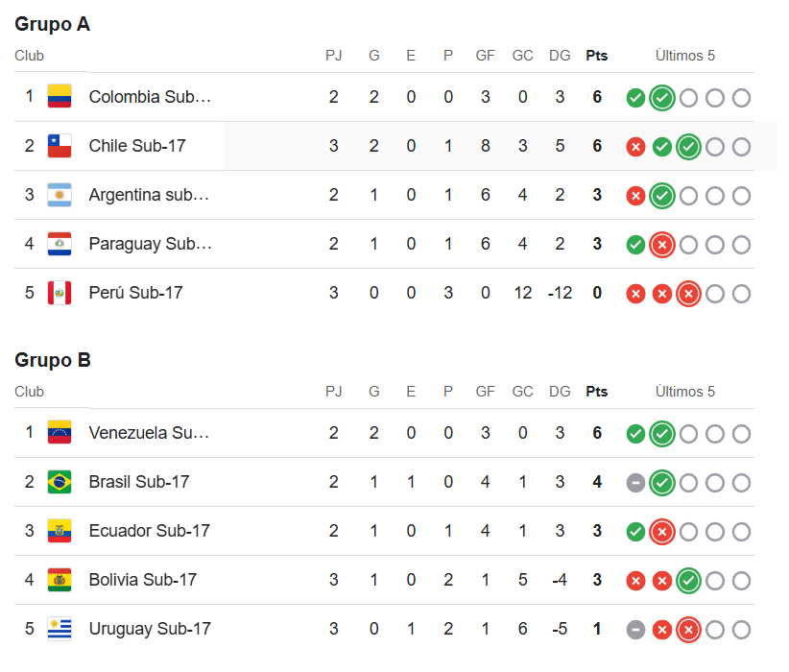The height and width of the screenshot is (672, 789).
Task: Click the Argentina flag icon
Action: tap(60, 195)
